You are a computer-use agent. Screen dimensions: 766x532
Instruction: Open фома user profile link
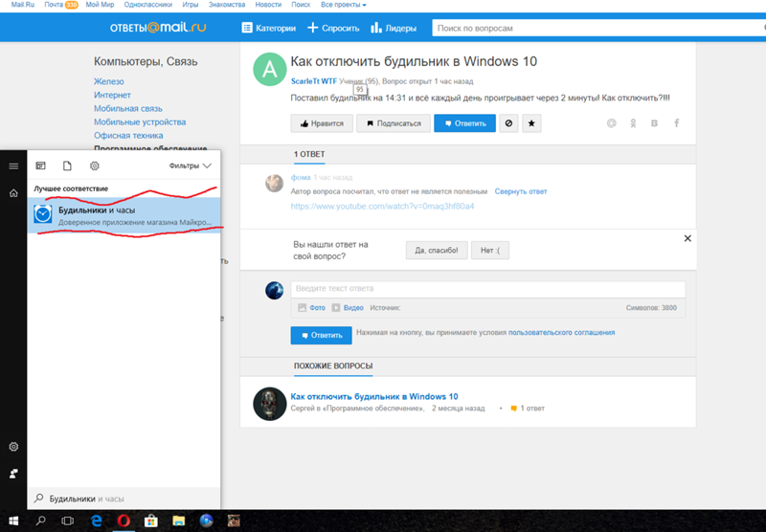(301, 177)
